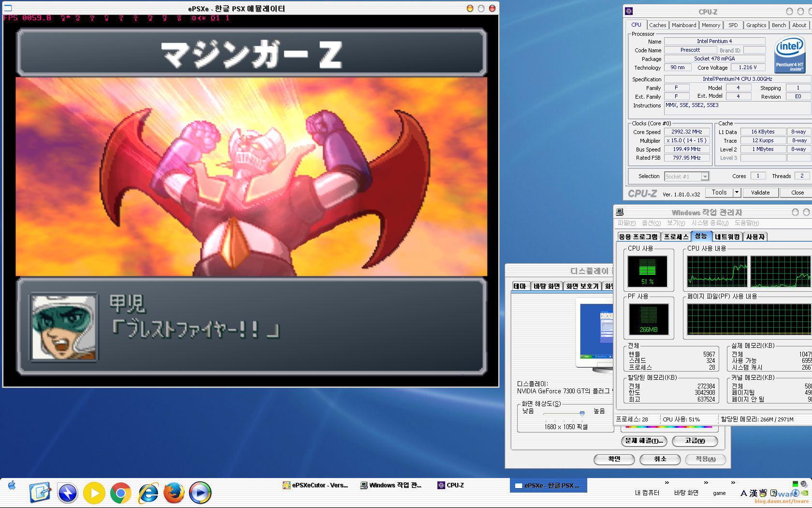
Task: Open CPU-Z Mainboard tab
Action: 684,25
